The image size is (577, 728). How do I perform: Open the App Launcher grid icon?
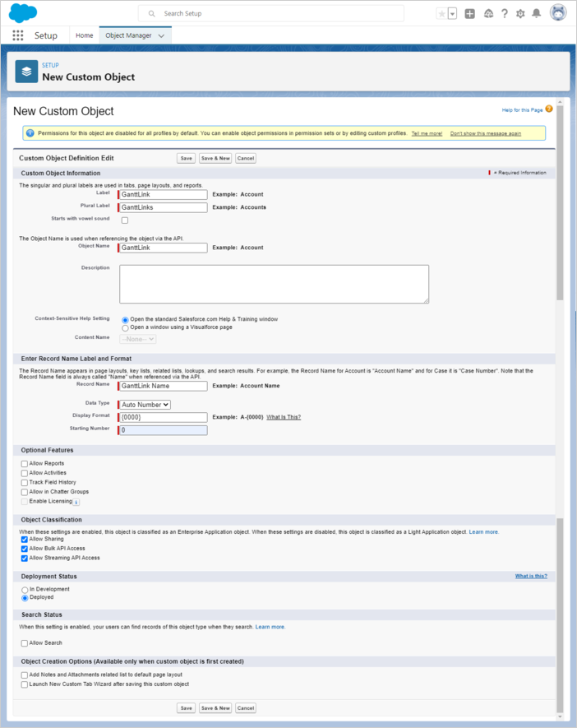[x=18, y=35]
